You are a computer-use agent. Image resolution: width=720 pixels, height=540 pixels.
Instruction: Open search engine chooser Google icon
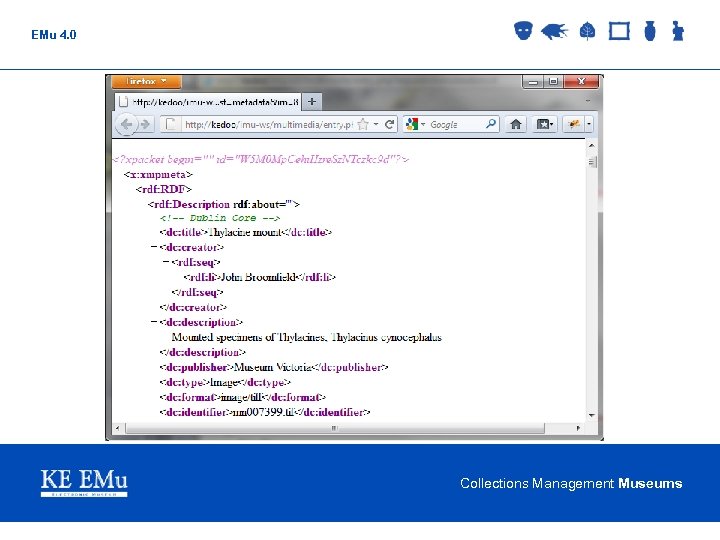pos(415,124)
